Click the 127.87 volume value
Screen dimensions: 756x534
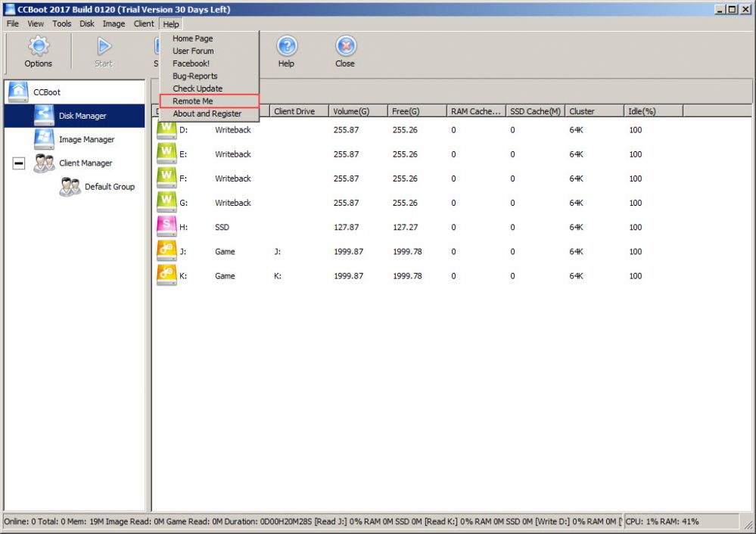pyautogui.click(x=347, y=227)
